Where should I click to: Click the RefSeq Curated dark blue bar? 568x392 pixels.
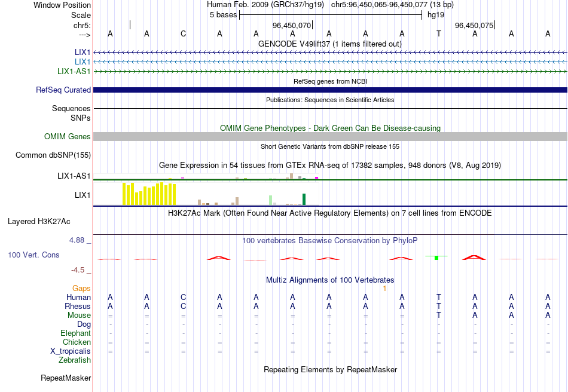pyautogui.click(x=330, y=90)
